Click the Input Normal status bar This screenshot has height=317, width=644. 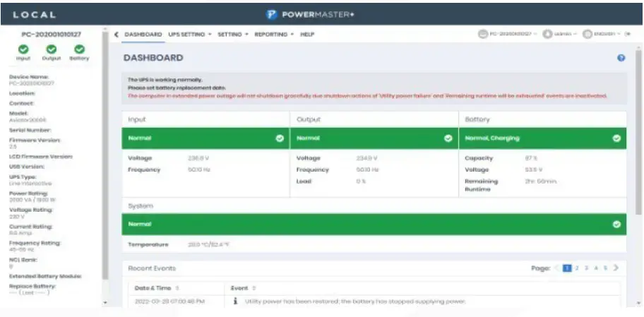point(205,138)
